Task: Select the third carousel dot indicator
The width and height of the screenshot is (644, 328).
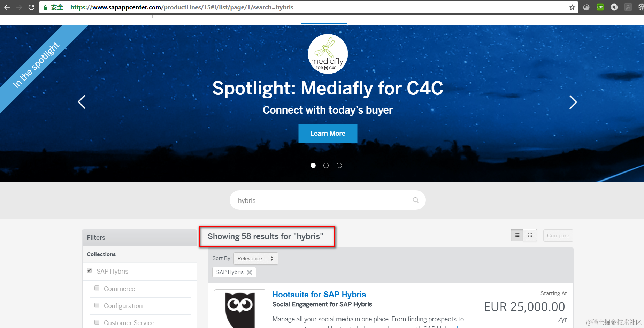Action: click(339, 166)
